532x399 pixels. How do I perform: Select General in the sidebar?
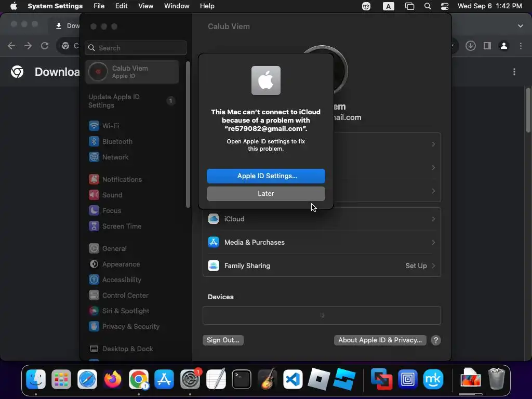132,249
